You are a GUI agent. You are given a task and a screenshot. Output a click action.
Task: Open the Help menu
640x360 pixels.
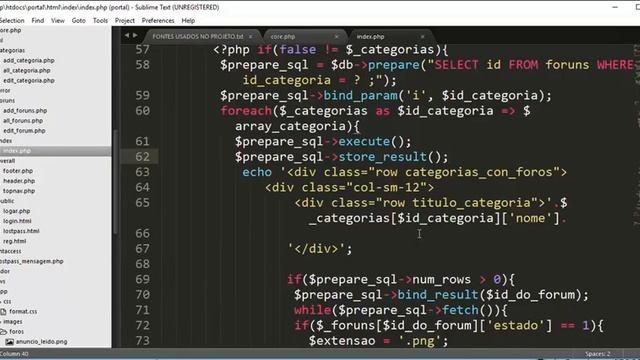pos(188,20)
